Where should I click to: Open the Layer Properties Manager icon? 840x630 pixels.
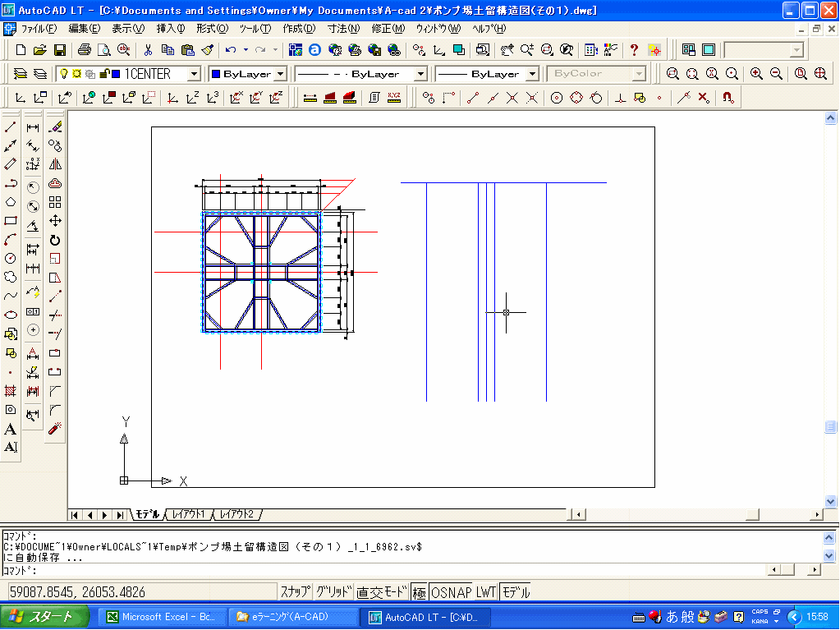[21, 74]
